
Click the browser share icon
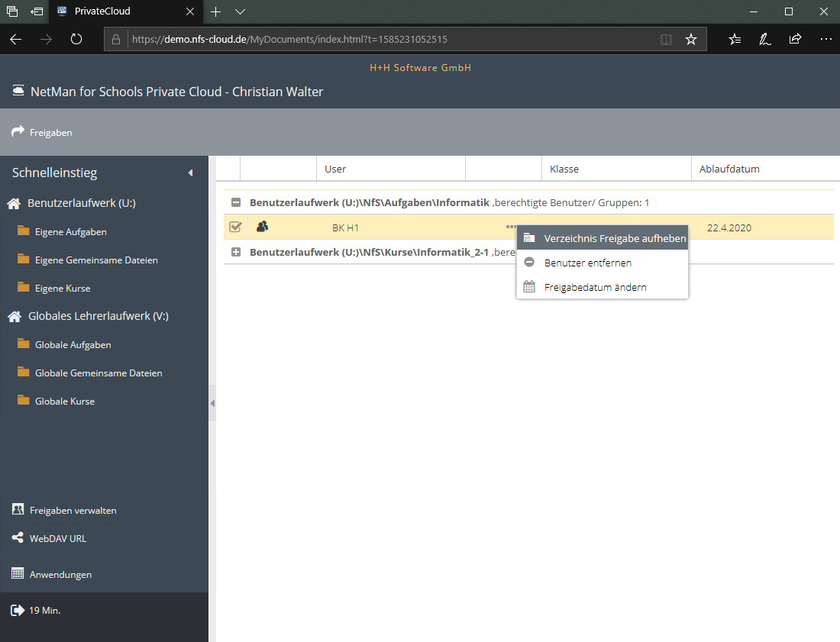click(795, 39)
